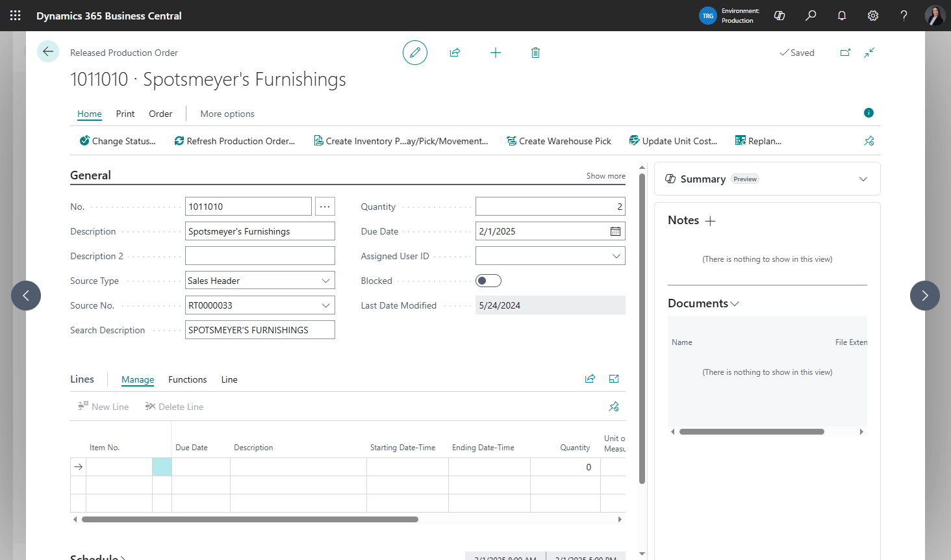Switch to the Home tab
951x560 pixels.
[90, 114]
